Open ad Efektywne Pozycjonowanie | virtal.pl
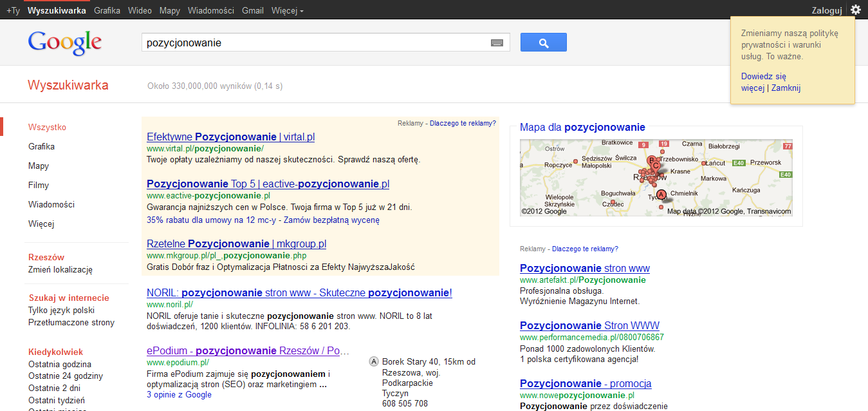The height and width of the screenshot is (411, 868). pyautogui.click(x=230, y=137)
